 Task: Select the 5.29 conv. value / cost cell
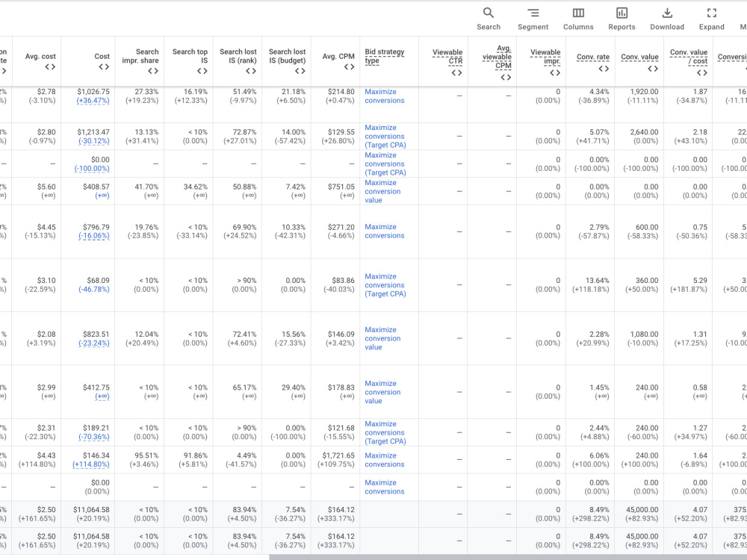(x=689, y=285)
